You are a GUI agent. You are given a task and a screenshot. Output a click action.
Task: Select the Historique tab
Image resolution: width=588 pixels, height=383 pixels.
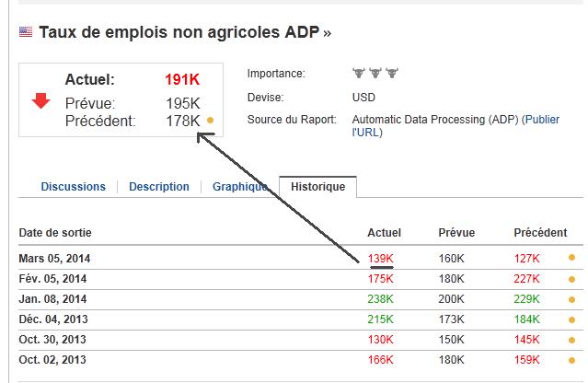click(x=318, y=187)
